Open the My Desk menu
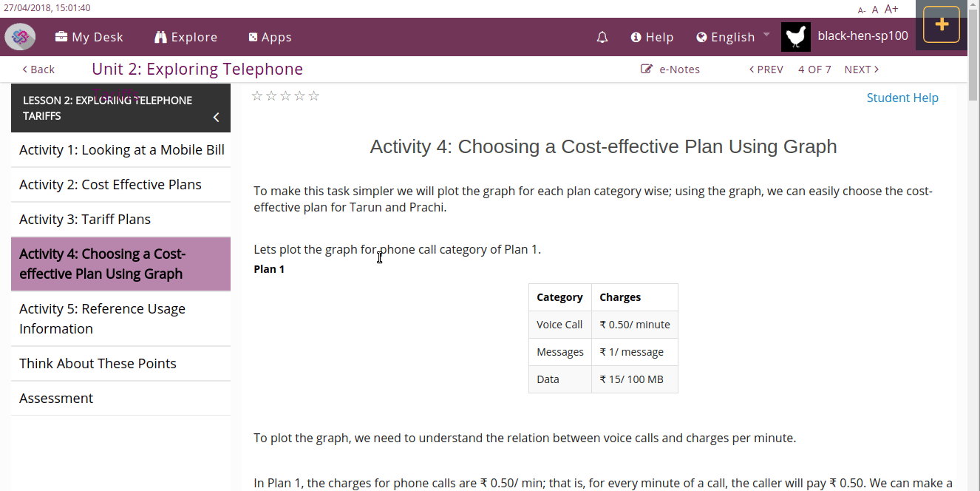 89,37
